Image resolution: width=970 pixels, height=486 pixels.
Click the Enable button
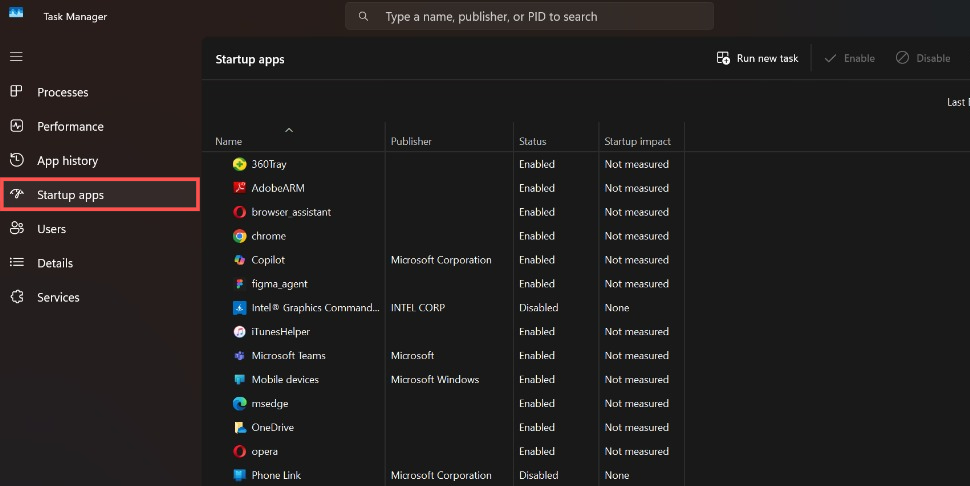pyautogui.click(x=849, y=58)
